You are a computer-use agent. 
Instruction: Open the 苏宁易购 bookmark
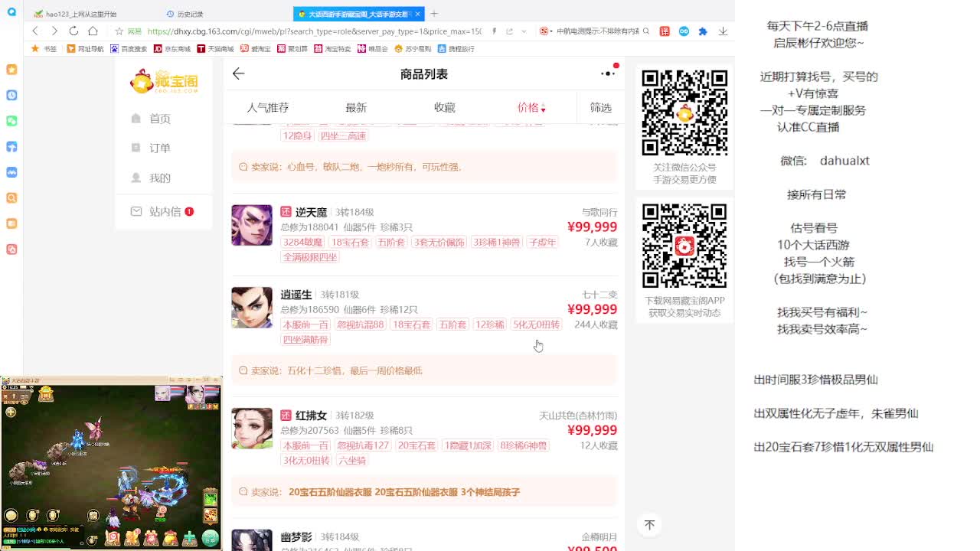[413, 49]
